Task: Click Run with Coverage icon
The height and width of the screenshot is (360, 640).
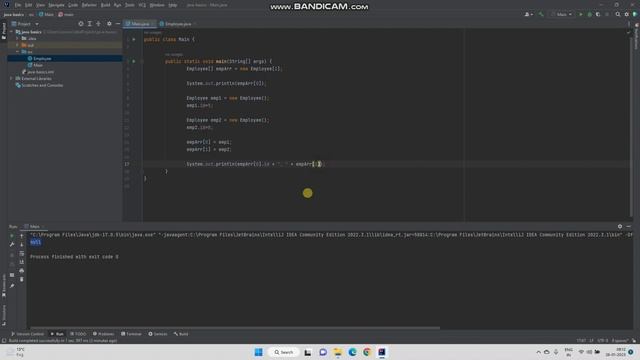Action: [x=598, y=14]
